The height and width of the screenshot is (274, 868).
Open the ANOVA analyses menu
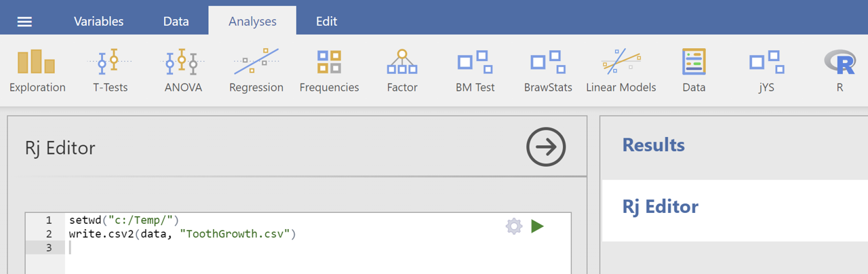click(183, 71)
